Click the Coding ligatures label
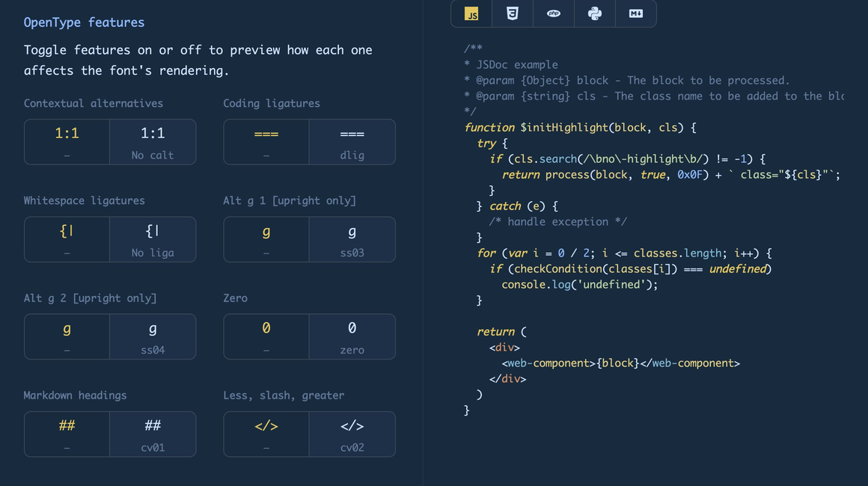The height and width of the screenshot is (486, 868). (272, 103)
